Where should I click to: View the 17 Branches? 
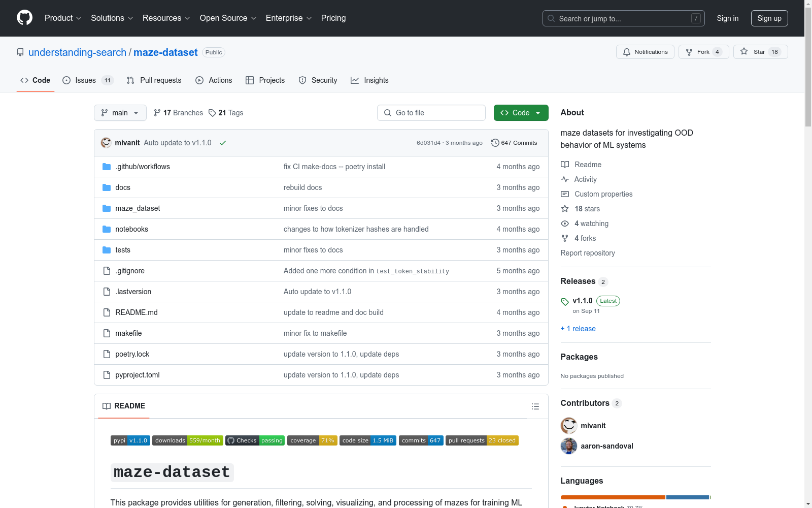point(178,113)
